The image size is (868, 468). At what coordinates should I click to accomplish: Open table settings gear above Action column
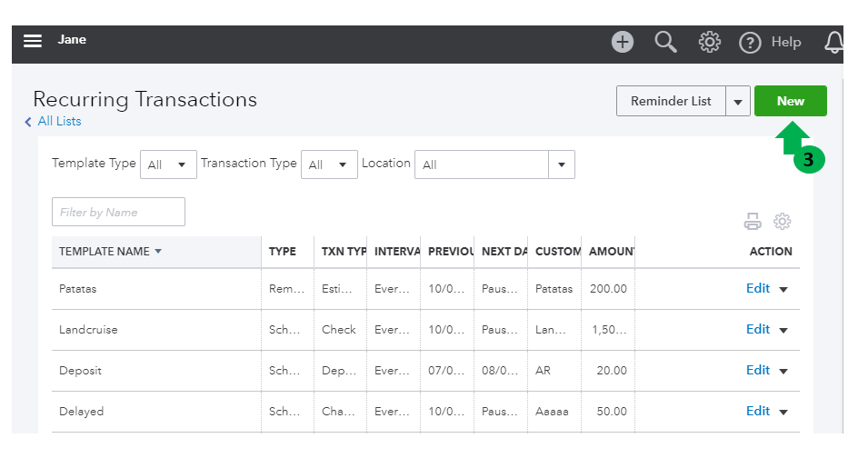(782, 221)
